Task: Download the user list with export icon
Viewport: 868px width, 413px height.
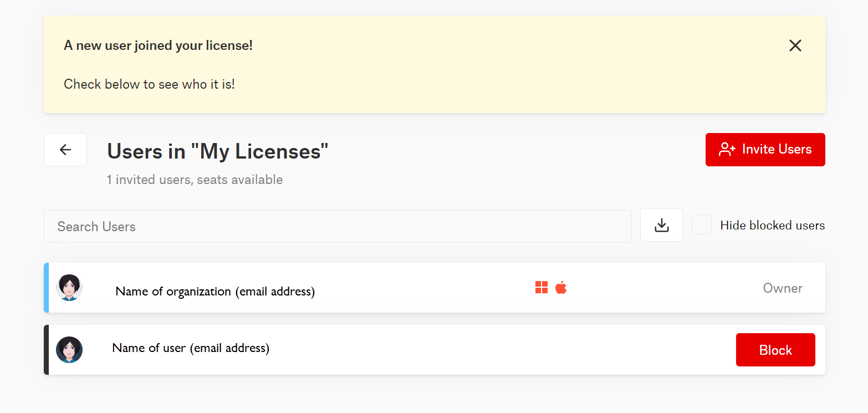Action: [x=661, y=226]
